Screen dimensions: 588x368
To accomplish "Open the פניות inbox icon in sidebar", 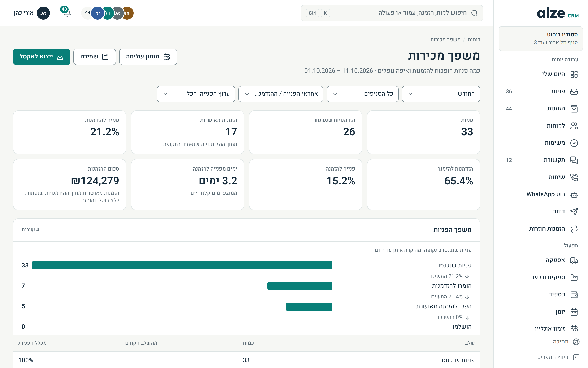I will [574, 92].
